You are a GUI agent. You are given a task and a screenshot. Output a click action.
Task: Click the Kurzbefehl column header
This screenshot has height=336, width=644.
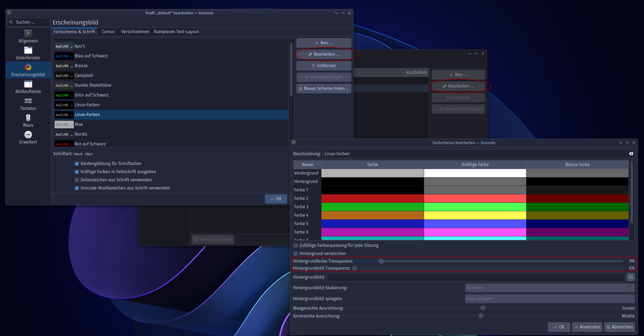[416, 72]
